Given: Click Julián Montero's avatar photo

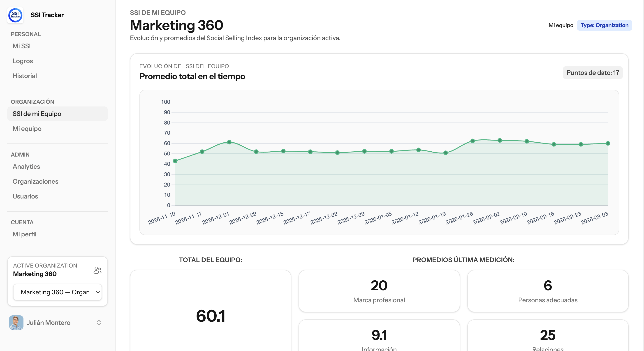Looking at the screenshot, I should (16, 322).
